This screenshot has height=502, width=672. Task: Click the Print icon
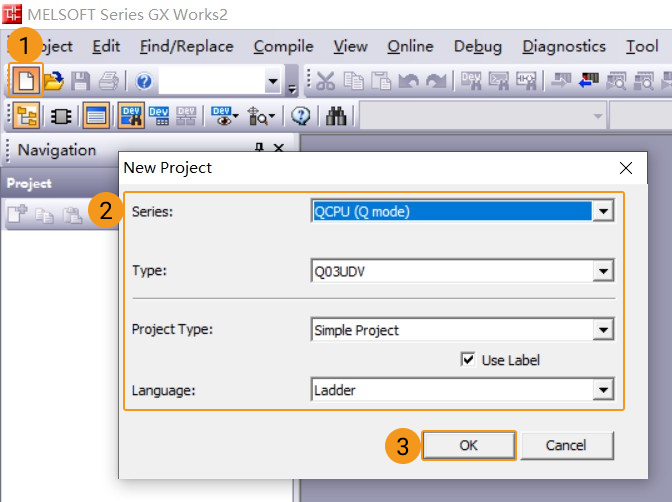pyautogui.click(x=109, y=81)
